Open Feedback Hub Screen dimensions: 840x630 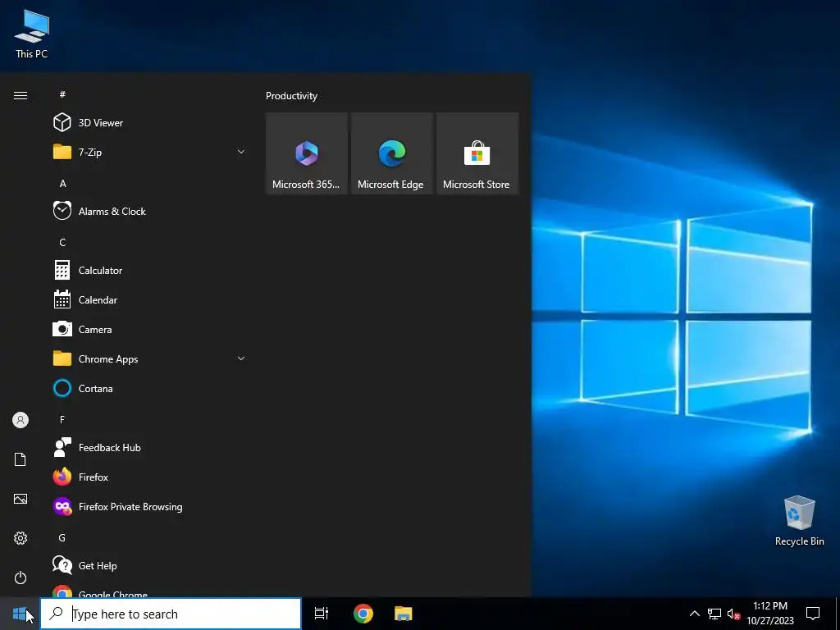(150, 447)
